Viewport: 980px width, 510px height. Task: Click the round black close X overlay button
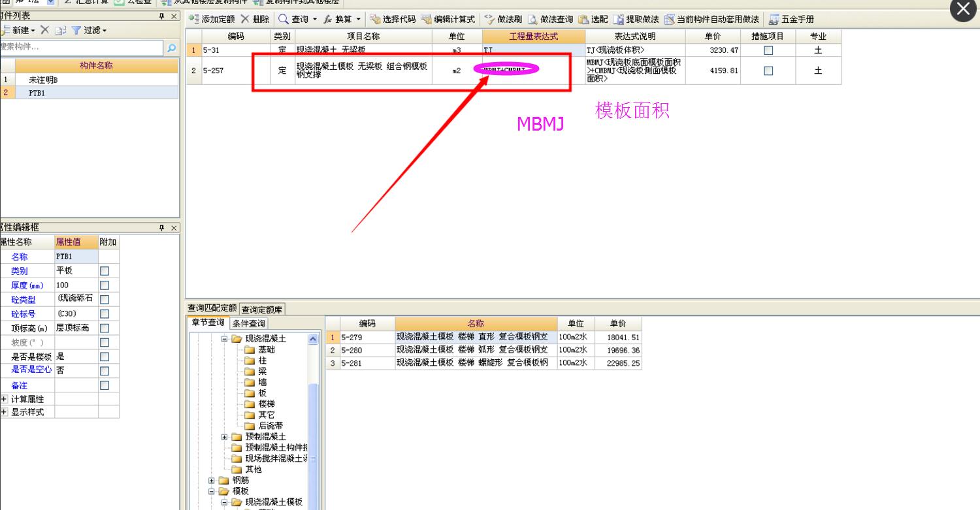[964, 9]
